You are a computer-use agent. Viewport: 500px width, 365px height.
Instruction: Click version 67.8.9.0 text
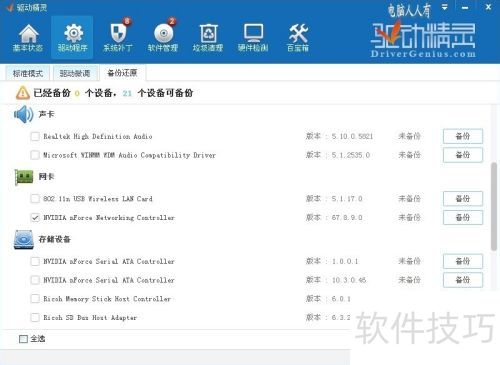347,218
